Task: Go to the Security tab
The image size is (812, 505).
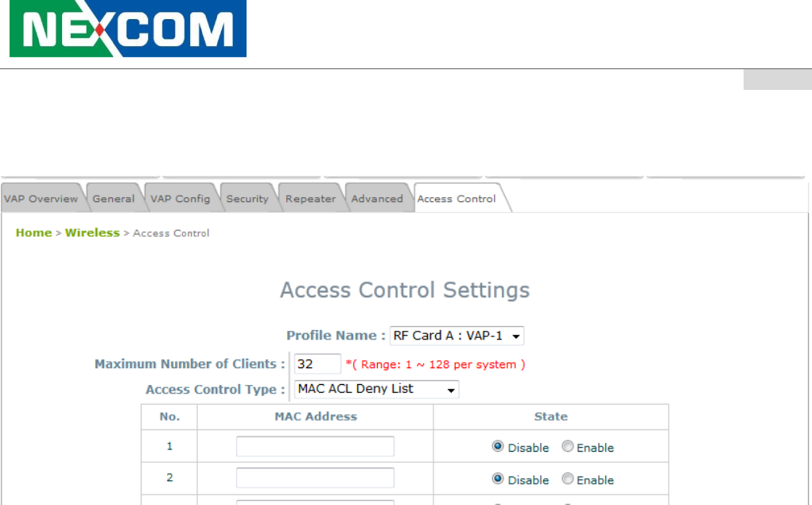Action: [x=247, y=199]
